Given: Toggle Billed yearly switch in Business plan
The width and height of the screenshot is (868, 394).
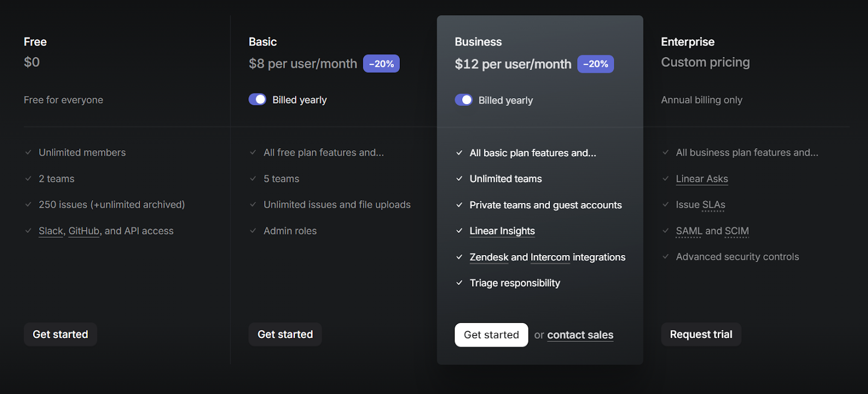Looking at the screenshot, I should (x=463, y=100).
